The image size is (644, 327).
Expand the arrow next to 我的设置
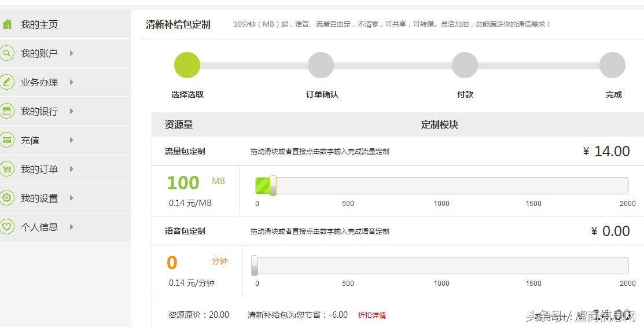pyautogui.click(x=72, y=198)
